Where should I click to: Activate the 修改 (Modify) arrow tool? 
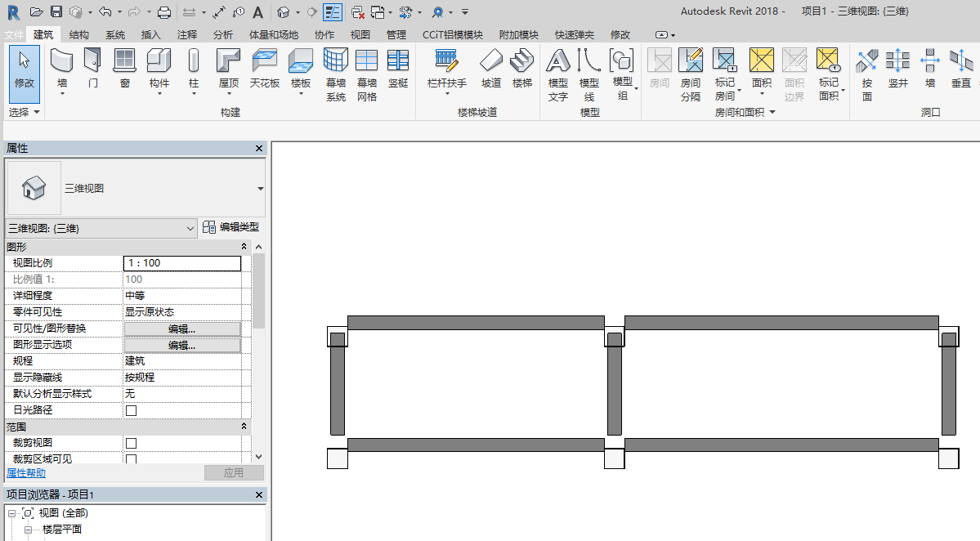(25, 74)
